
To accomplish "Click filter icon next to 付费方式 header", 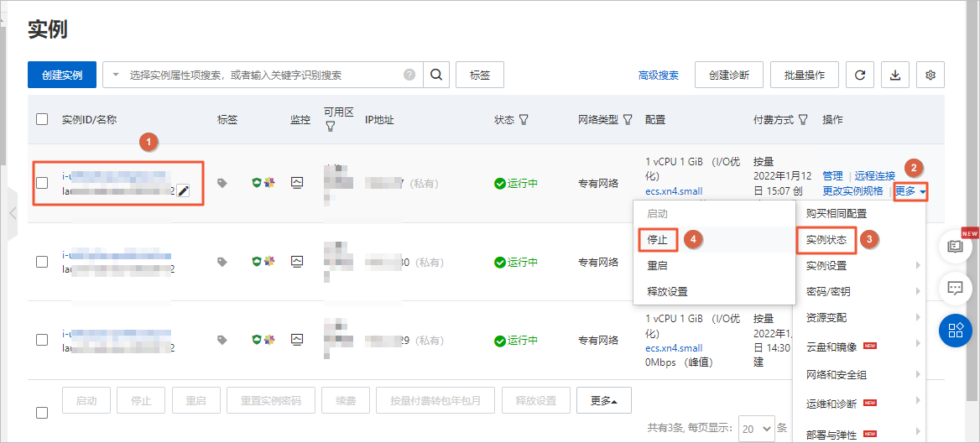I will pos(803,119).
